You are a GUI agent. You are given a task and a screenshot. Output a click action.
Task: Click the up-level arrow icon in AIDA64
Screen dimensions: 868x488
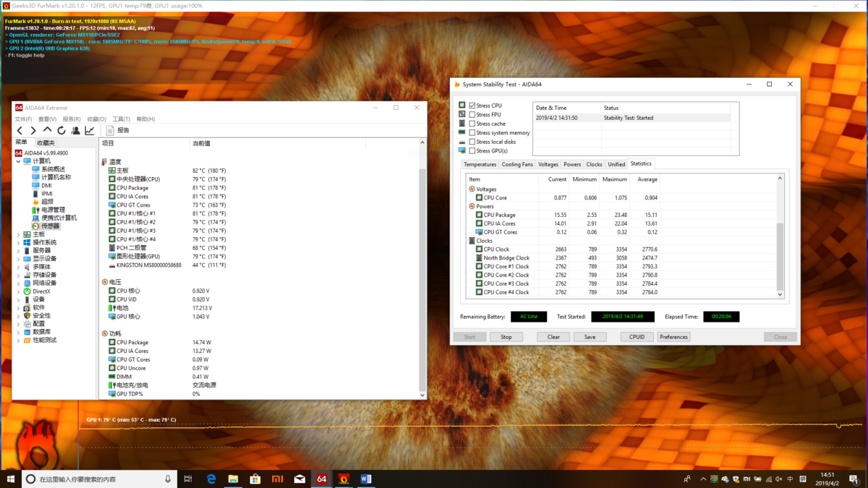(x=47, y=131)
